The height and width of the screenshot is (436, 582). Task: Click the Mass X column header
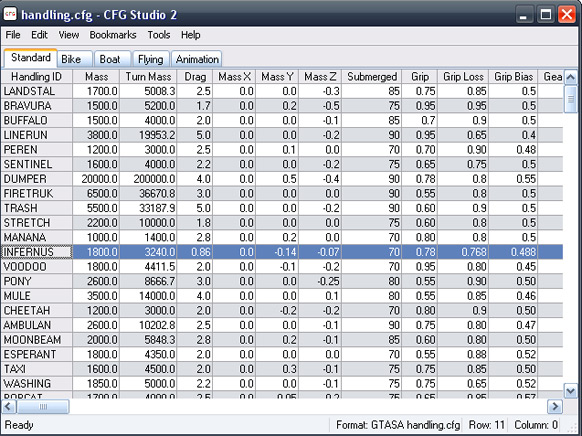(234, 77)
